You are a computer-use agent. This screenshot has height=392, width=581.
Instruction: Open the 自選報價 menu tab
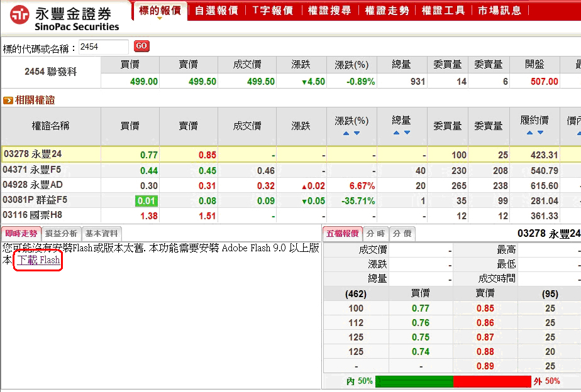(216, 10)
